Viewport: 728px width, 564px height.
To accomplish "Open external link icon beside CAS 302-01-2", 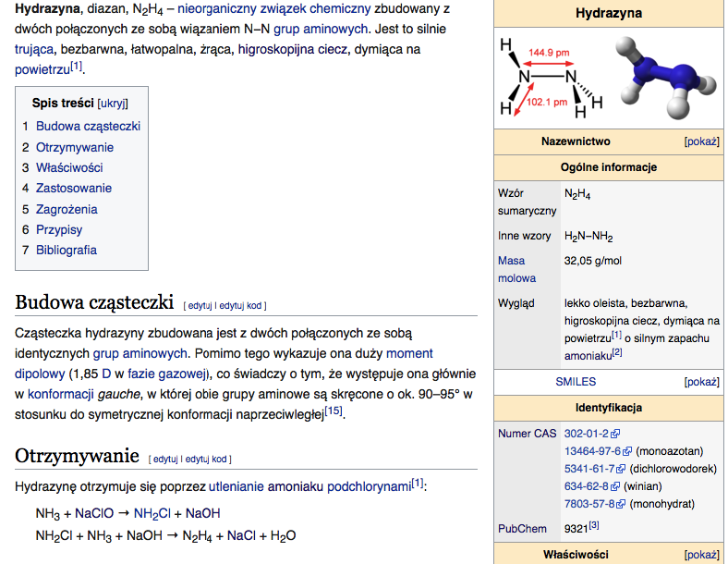I will point(615,434).
